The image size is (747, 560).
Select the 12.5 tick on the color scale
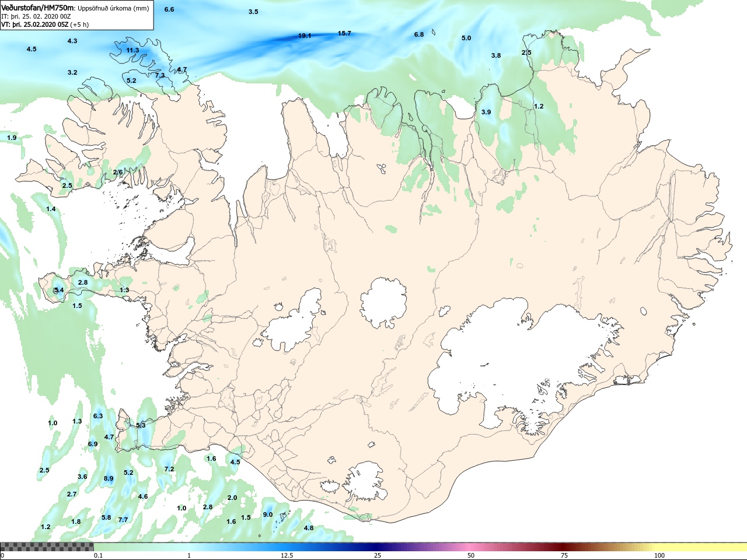click(x=287, y=555)
